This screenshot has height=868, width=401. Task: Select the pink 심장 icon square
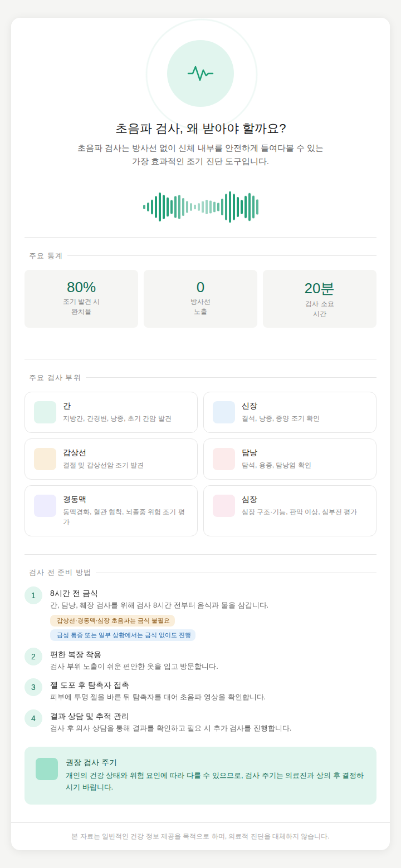point(224,506)
